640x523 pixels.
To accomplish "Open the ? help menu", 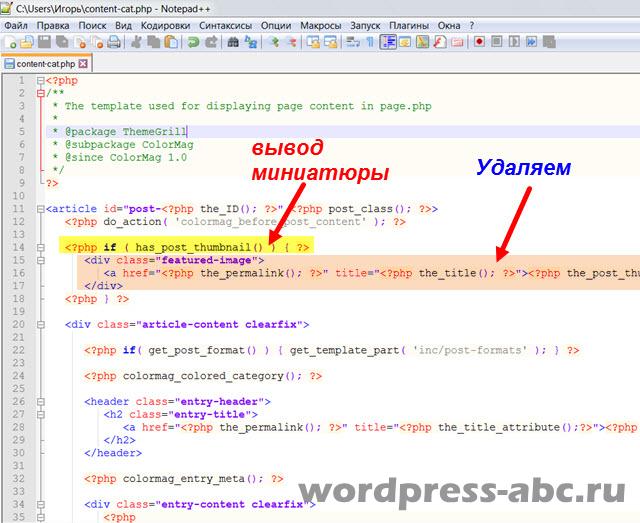I will (472, 26).
